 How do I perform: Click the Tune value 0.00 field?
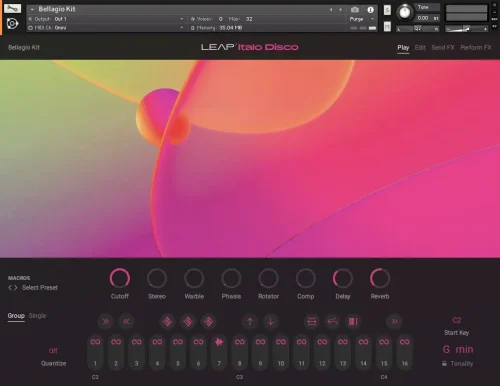pyautogui.click(x=423, y=18)
